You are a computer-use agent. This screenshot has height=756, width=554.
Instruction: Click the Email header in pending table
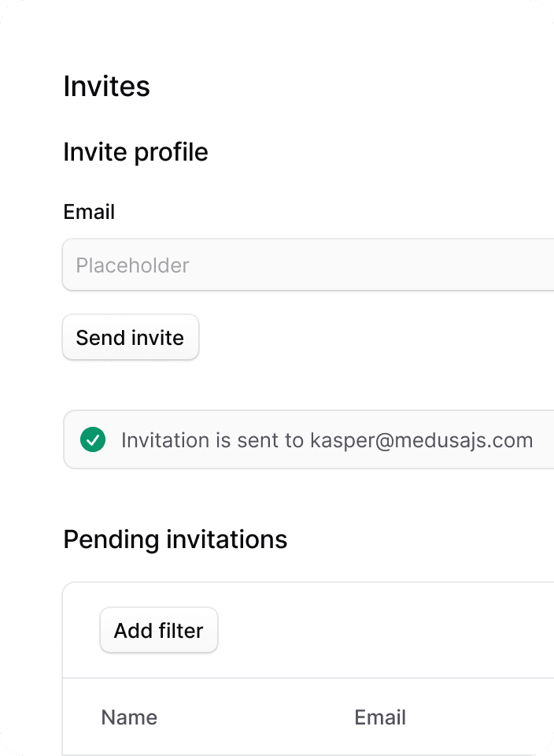point(380,717)
